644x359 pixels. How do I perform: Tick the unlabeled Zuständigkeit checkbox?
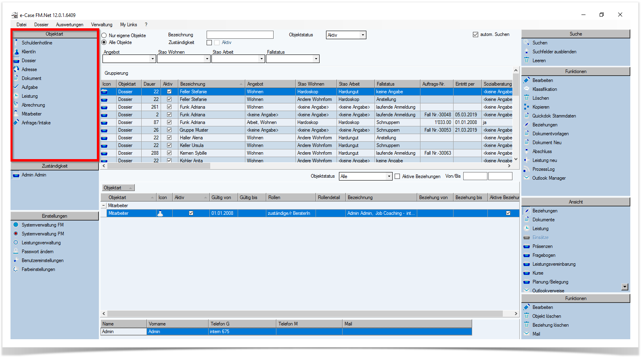pyautogui.click(x=209, y=42)
